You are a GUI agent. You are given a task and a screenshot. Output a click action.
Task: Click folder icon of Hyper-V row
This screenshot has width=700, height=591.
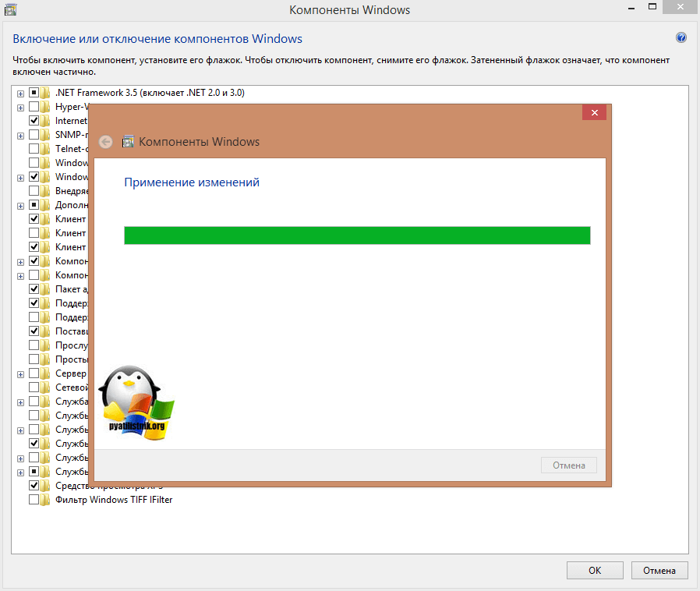[x=44, y=107]
